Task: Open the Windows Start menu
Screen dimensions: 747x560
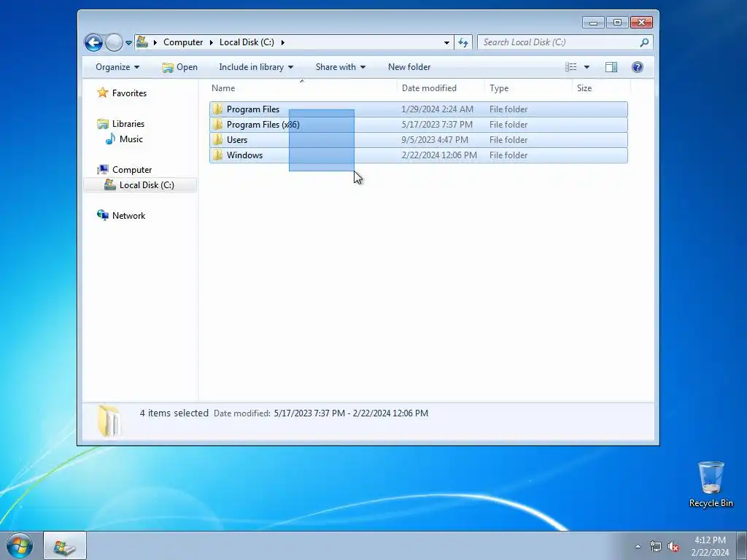Action: coord(20,546)
